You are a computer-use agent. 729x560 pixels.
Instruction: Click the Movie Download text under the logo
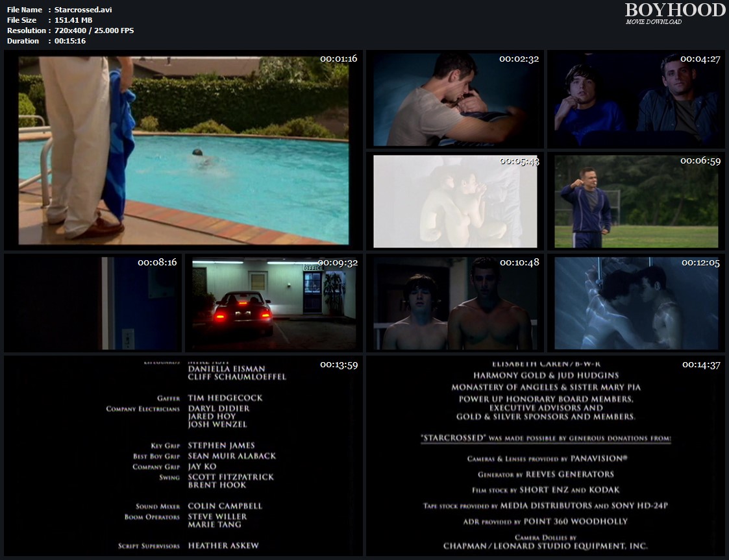[654, 22]
